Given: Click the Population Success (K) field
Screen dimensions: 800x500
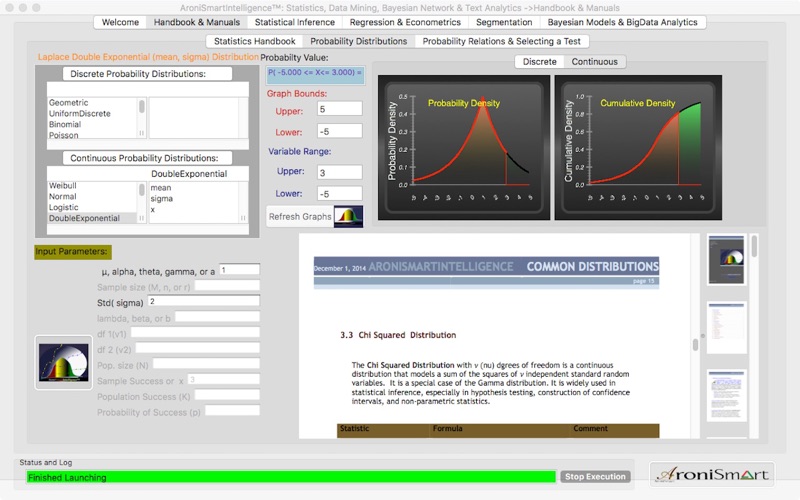Looking at the screenshot, I should 227,395.
